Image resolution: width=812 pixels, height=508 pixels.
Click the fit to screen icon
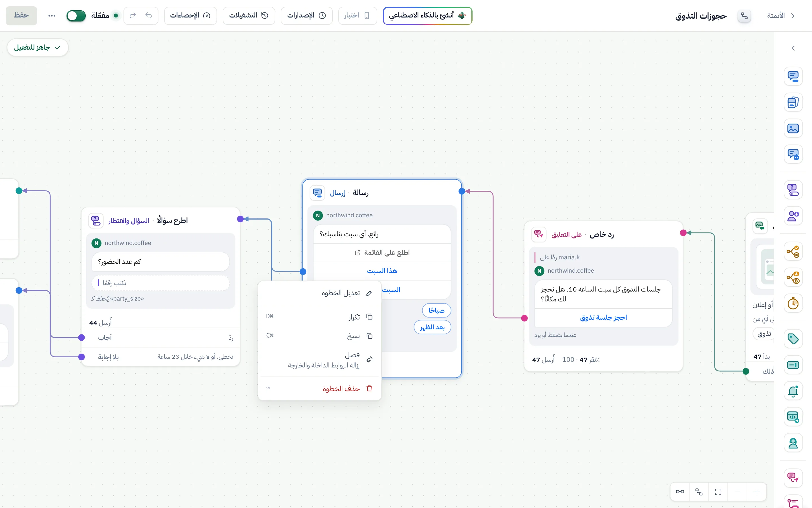pyautogui.click(x=718, y=492)
